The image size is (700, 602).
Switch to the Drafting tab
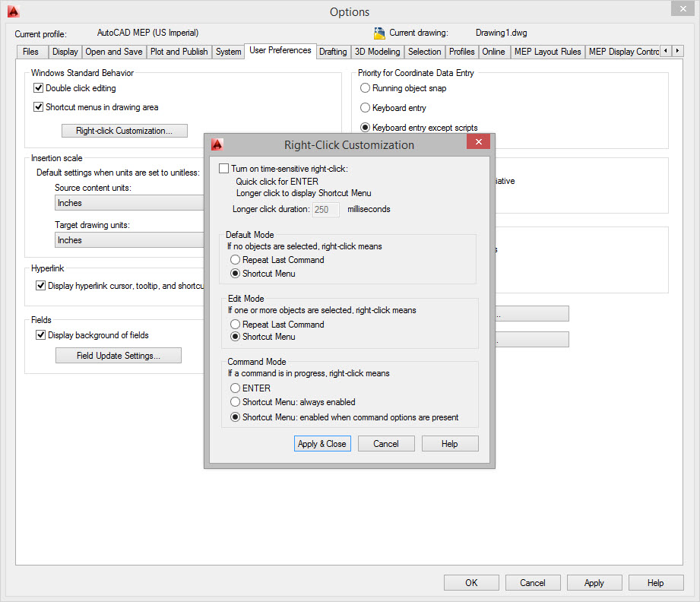[333, 52]
